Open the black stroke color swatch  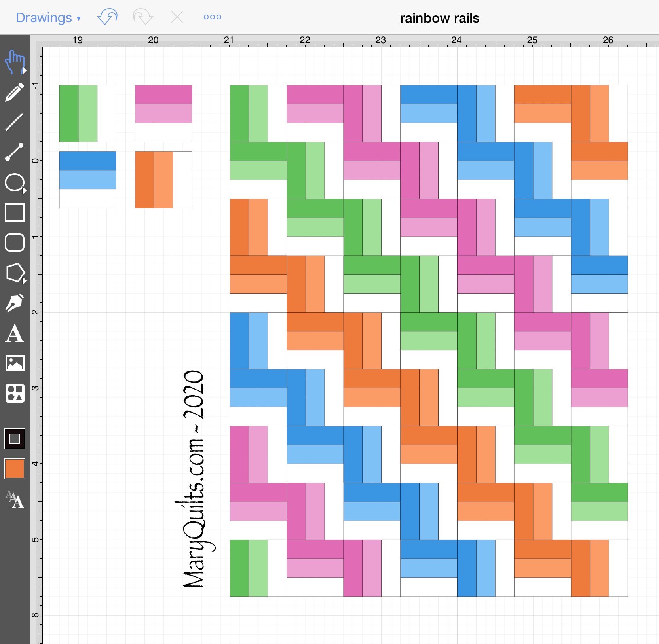point(15,439)
